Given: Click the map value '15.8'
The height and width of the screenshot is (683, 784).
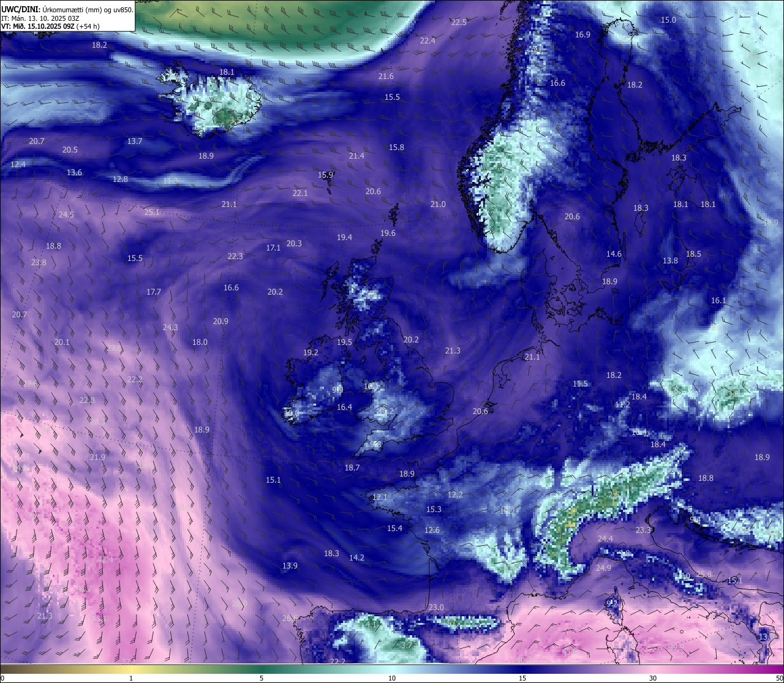Looking at the screenshot, I should [x=396, y=147].
